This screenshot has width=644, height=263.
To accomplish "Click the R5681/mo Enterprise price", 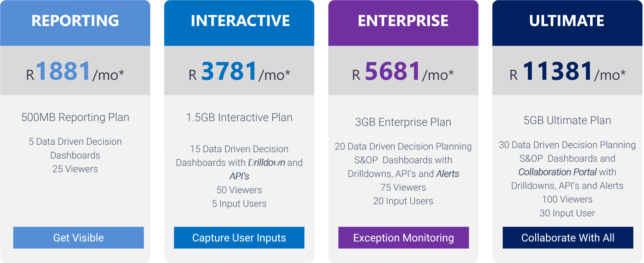I will (403, 71).
